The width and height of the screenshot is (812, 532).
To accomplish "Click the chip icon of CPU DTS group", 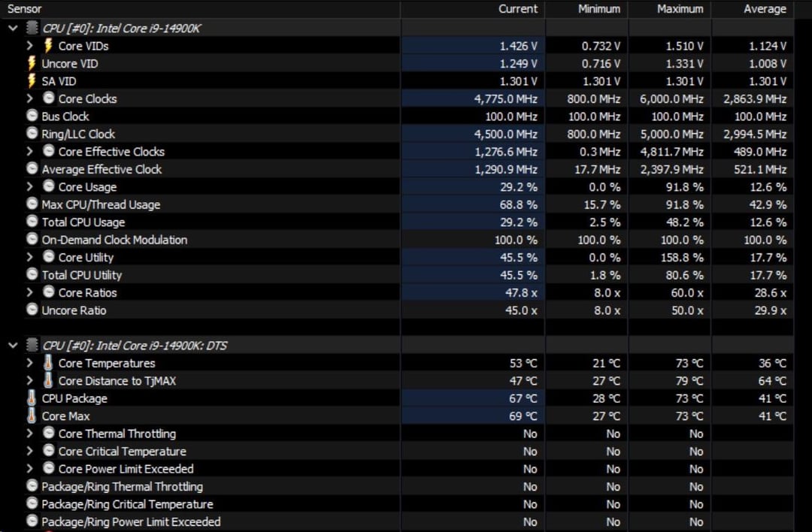I will tap(32, 345).
